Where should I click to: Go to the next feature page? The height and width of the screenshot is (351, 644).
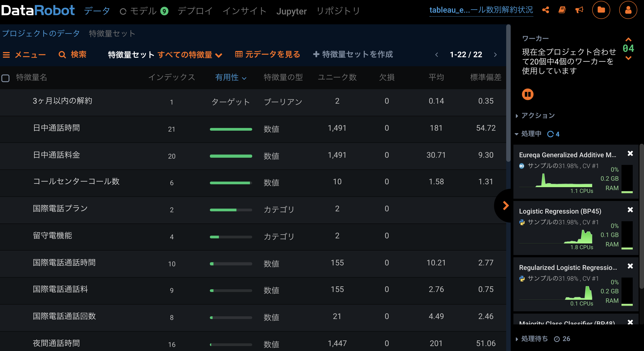(x=495, y=55)
